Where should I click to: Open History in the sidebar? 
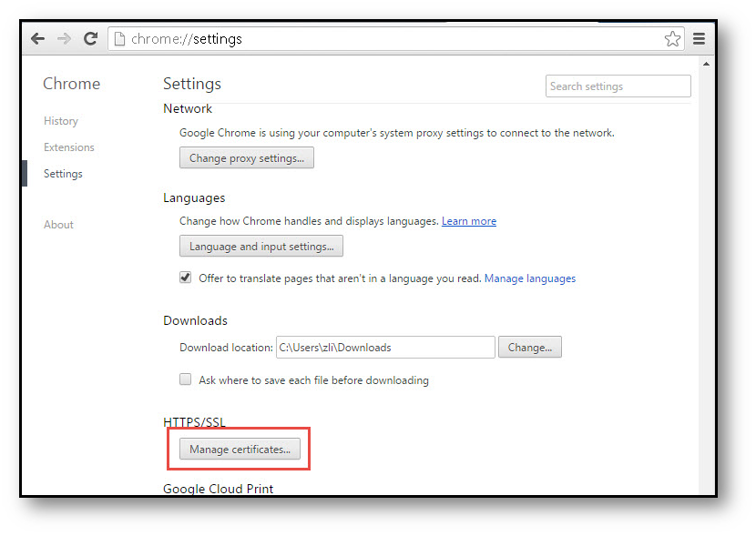(x=61, y=121)
